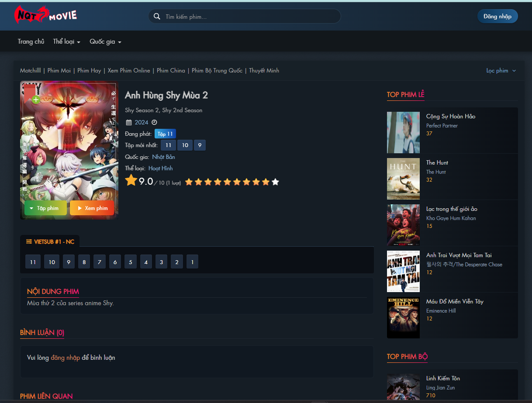This screenshot has width=532, height=403.
Task: Select episode 7 in the episode list
Action: coord(99,262)
